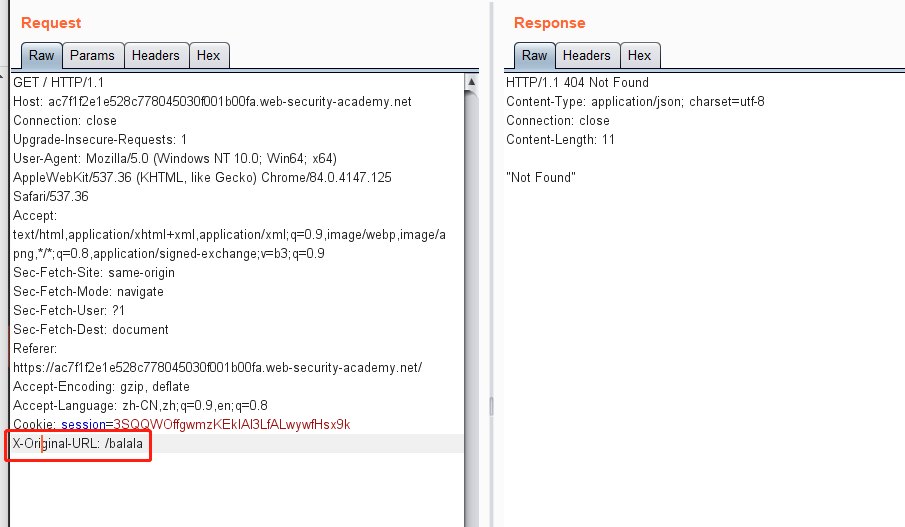Image resolution: width=905 pixels, height=527 pixels.
Task: Switch to the Request Headers tab
Action: [x=156, y=55]
